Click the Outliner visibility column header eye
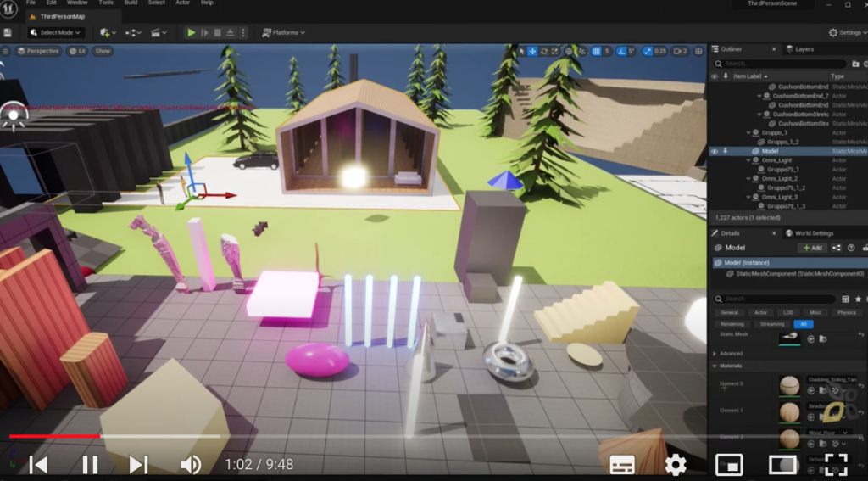The width and height of the screenshot is (868, 481). 715,76
